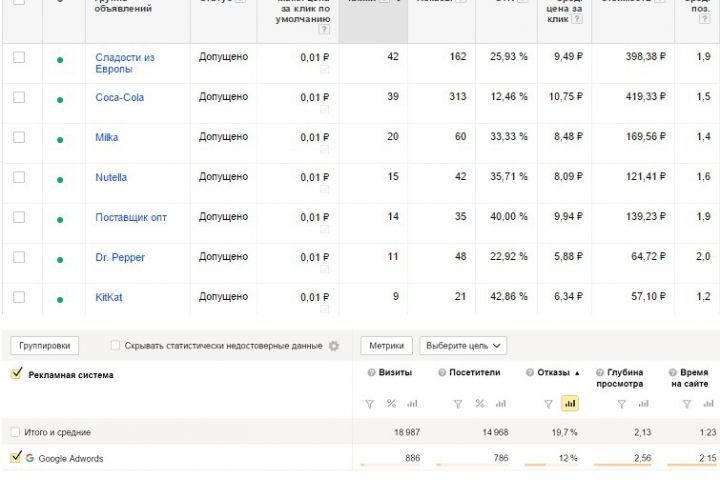Viewport: 720px width, 480px height.
Task: Sort by the Посетители column header
Action: click(x=474, y=373)
